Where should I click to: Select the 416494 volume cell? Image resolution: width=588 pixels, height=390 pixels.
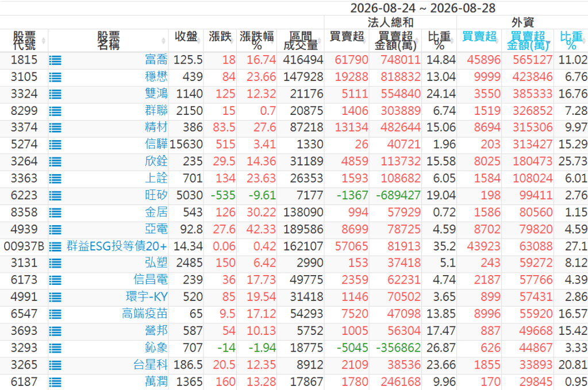click(x=301, y=60)
